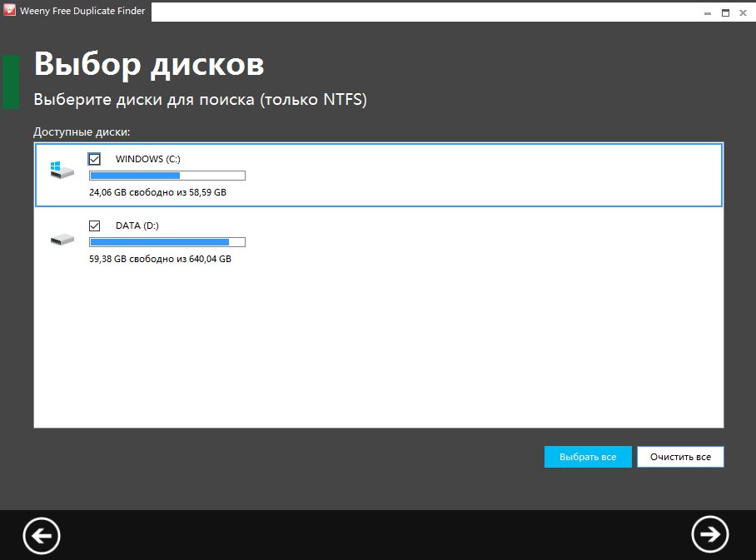The height and width of the screenshot is (560, 756).
Task: Click the WINDOWS (C:) usage bar
Action: click(167, 176)
